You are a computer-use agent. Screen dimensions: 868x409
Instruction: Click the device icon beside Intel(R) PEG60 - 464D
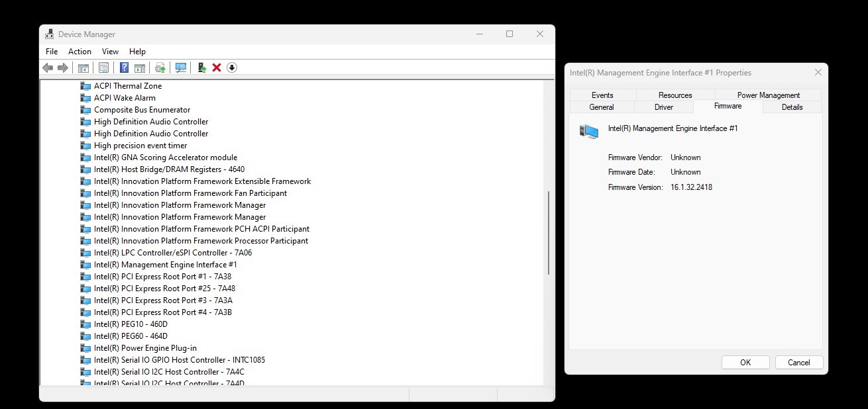pos(85,336)
